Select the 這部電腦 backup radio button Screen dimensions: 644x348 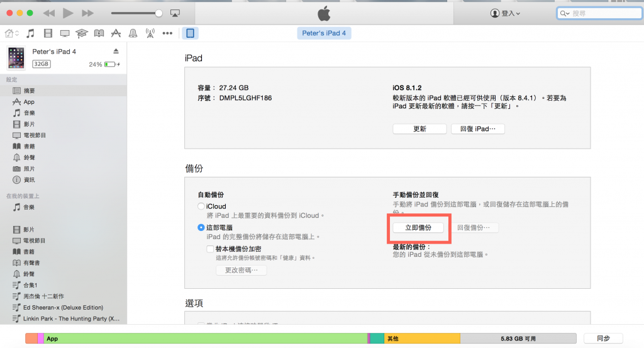point(201,227)
